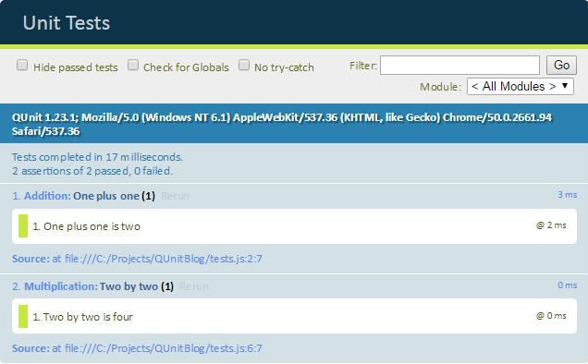This screenshot has width=588, height=364.
Task: Tick the Check for Globals checkbox
Action: coord(133,66)
